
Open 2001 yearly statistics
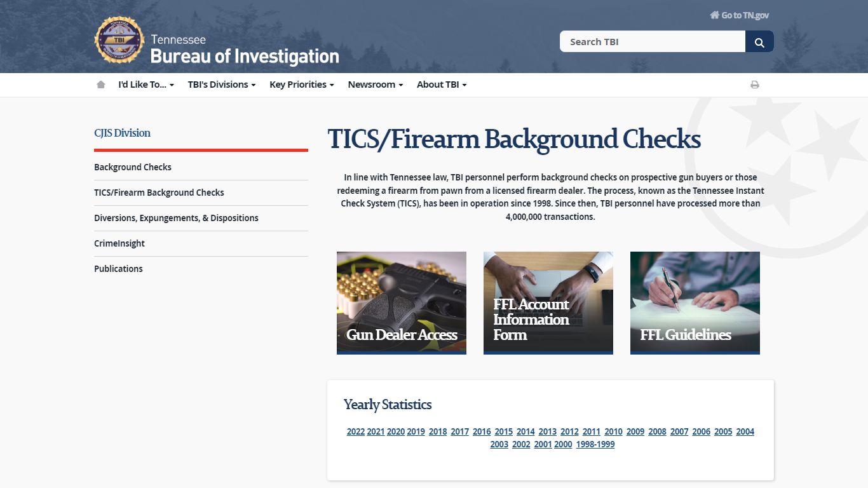coord(543,444)
